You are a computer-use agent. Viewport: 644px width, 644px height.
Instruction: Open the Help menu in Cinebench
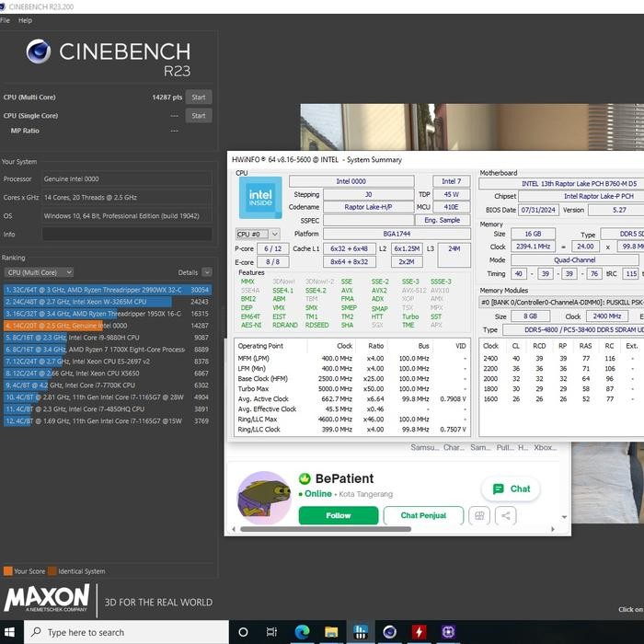(25, 20)
